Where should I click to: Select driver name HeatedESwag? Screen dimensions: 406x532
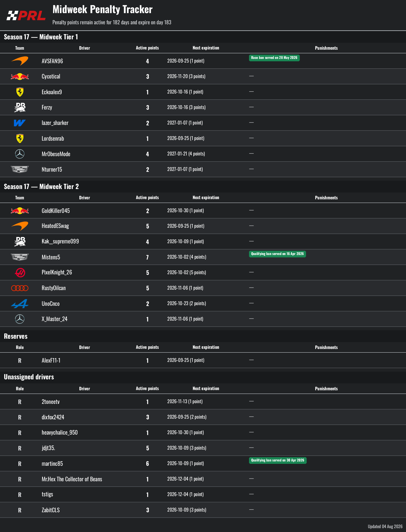pyautogui.click(x=55, y=226)
